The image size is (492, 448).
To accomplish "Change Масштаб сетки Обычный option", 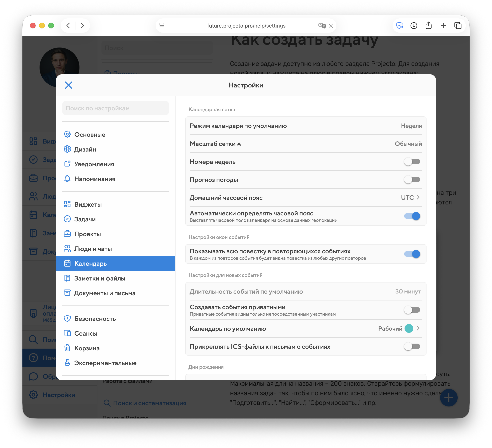I will tap(408, 144).
